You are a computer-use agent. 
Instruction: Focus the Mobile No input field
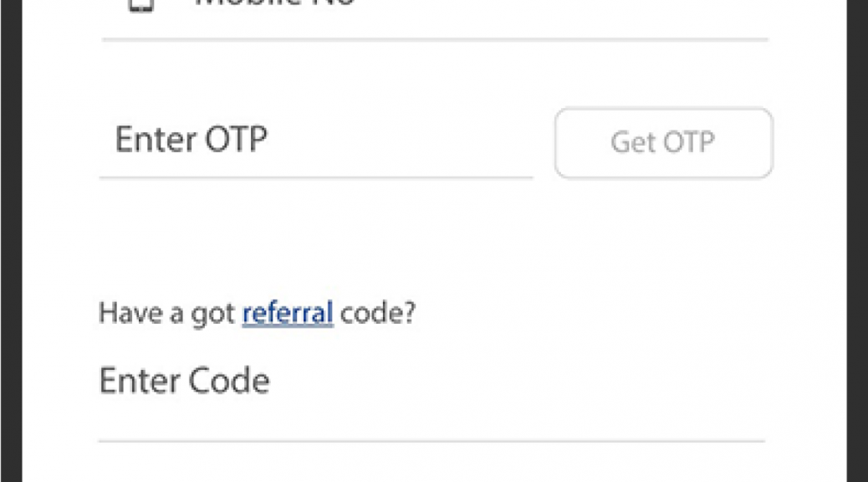point(435,11)
